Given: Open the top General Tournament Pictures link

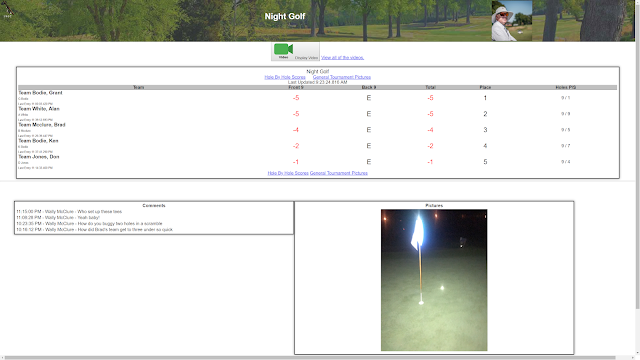Looking at the screenshot, I should (342, 77).
